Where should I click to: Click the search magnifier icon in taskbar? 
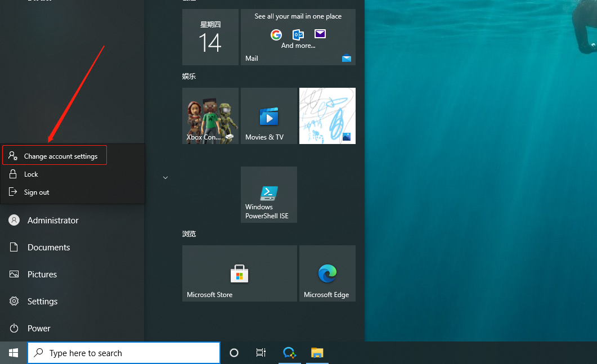(x=38, y=353)
